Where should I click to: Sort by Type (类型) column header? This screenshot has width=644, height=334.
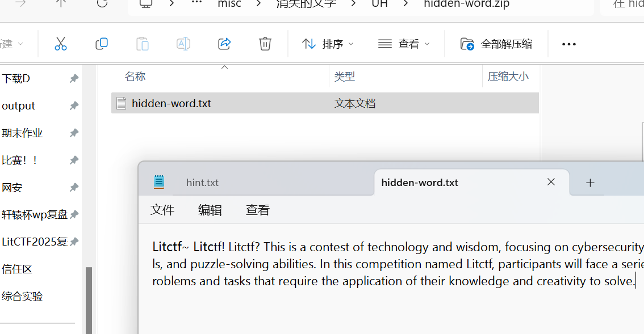coord(344,77)
